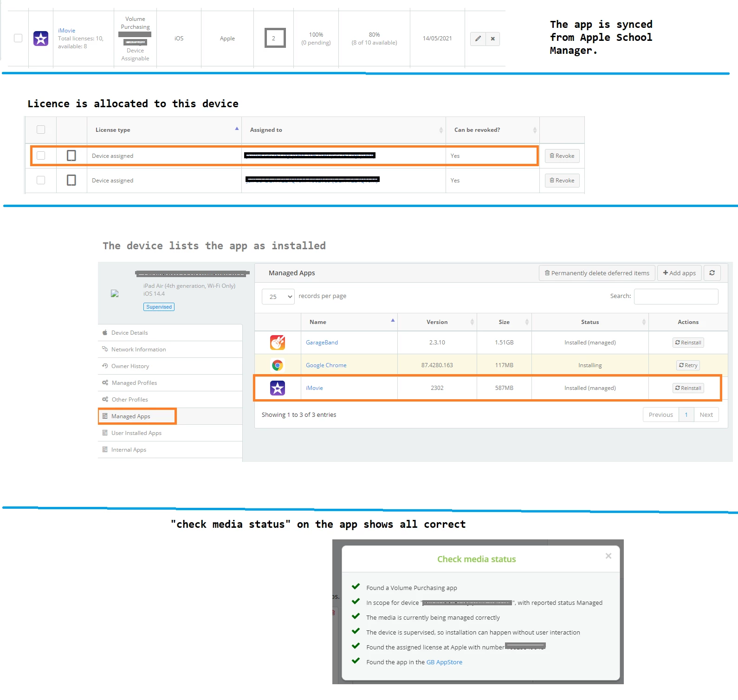Revoke the first device licence
The image size is (738, 700).
[562, 156]
